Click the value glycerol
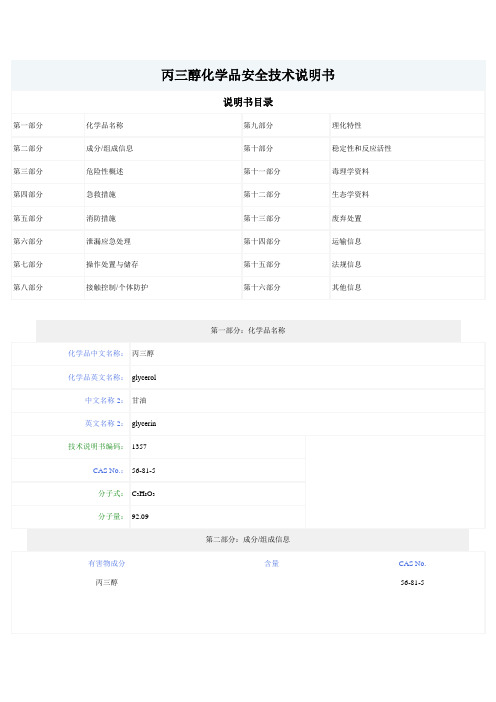Viewport: 496px width, 702px height. (x=144, y=378)
